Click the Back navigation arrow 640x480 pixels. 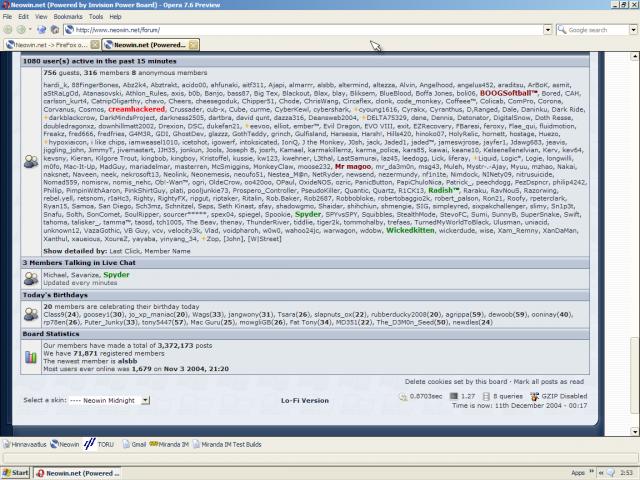[8, 29]
